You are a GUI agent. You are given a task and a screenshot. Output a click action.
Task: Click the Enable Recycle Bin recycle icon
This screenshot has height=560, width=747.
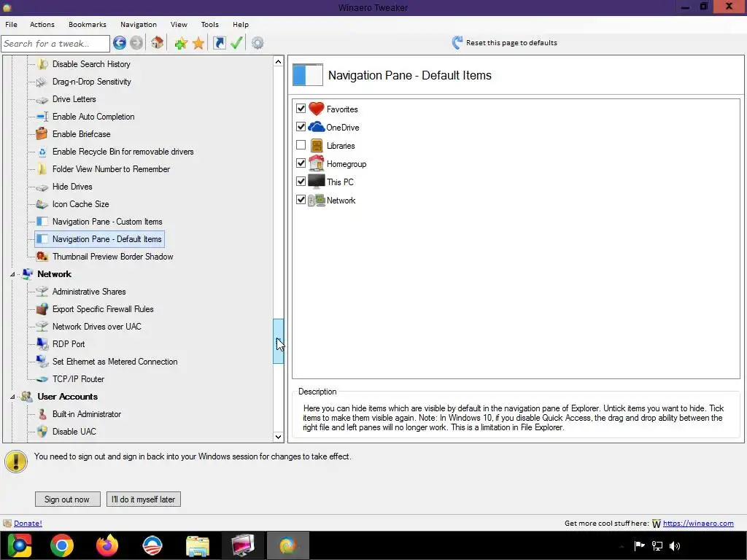click(x=42, y=152)
